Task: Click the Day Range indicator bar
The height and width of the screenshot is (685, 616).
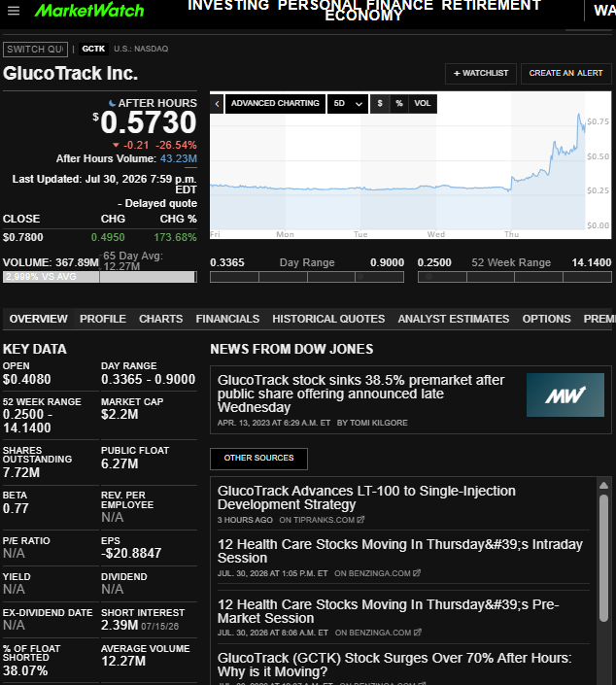Action: coord(307,277)
